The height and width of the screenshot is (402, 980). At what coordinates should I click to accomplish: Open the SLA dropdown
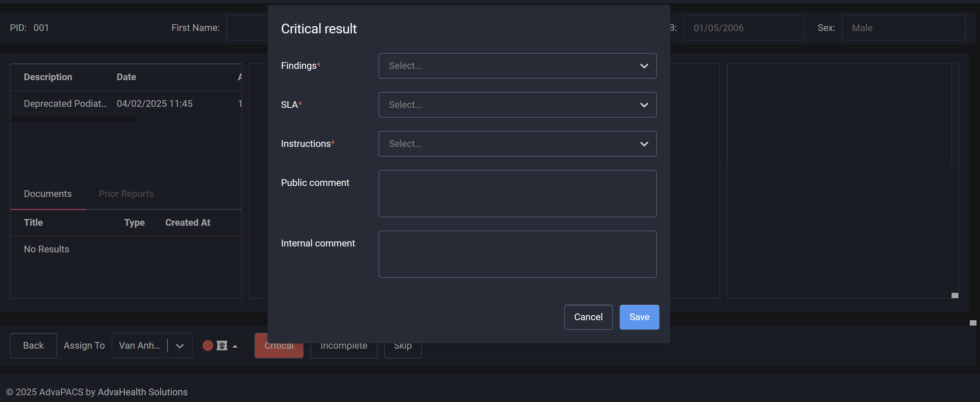click(517, 105)
